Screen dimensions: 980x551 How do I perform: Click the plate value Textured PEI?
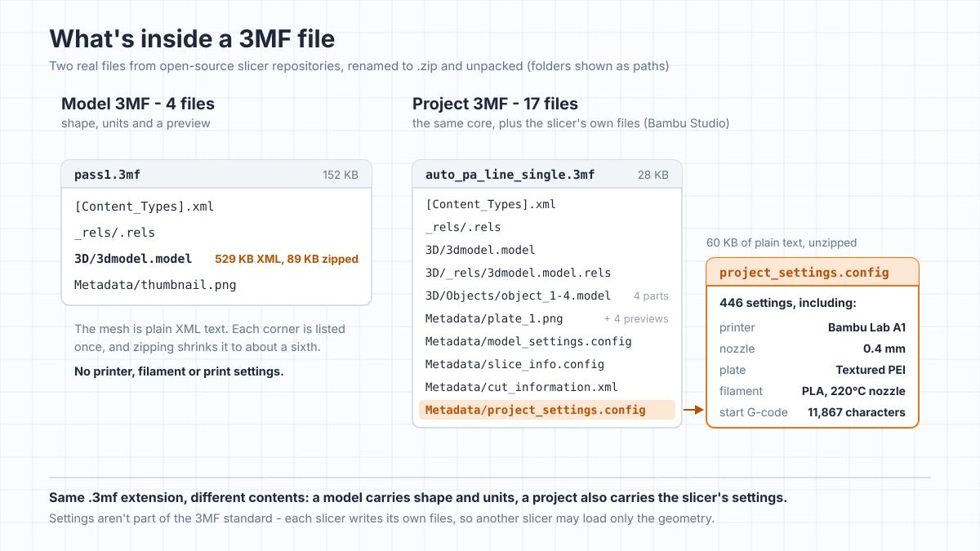tap(871, 370)
